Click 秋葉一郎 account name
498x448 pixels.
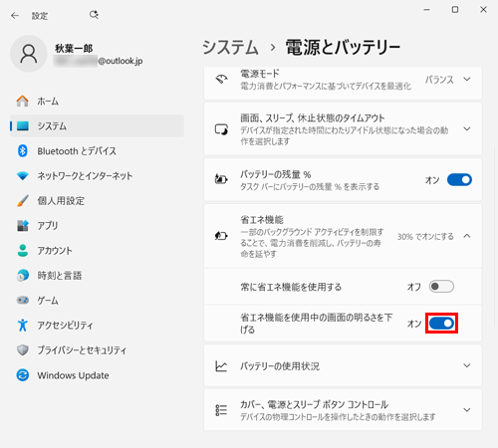(x=74, y=49)
